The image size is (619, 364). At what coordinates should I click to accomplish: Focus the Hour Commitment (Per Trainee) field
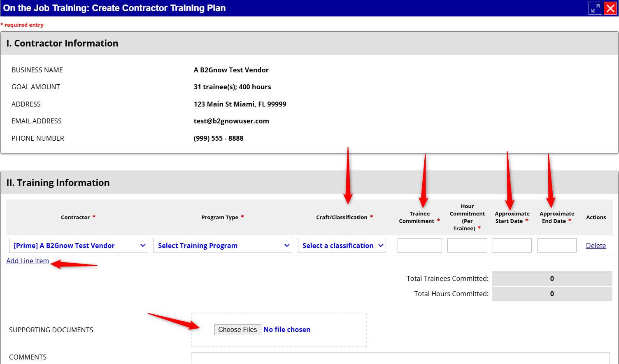tap(467, 246)
